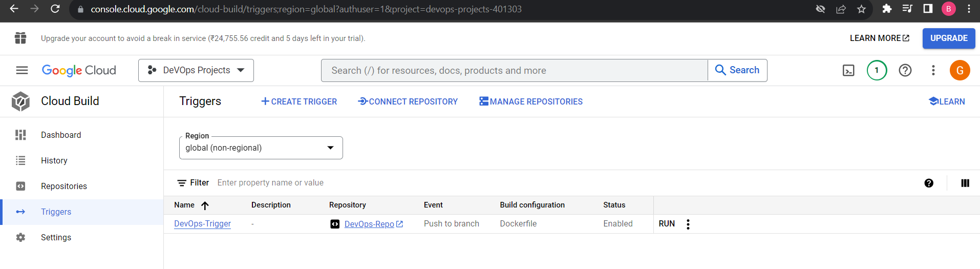
Task: Click the eye-slash tracking protection icon
Action: (x=820, y=9)
